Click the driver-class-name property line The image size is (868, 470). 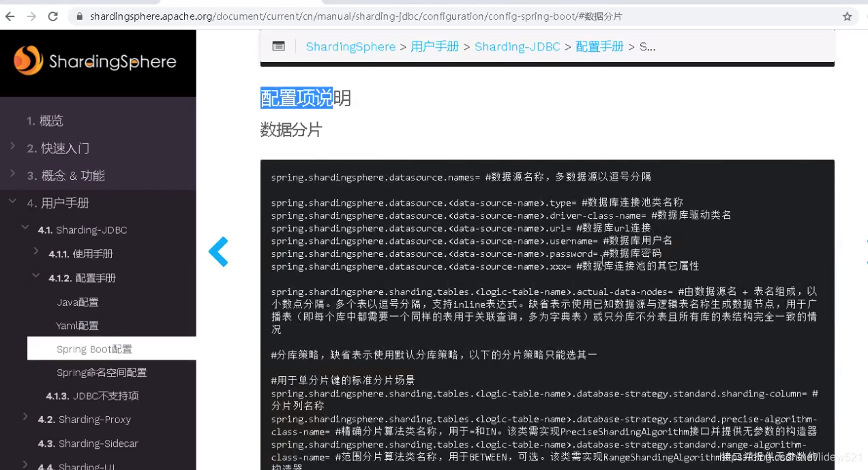click(x=501, y=215)
